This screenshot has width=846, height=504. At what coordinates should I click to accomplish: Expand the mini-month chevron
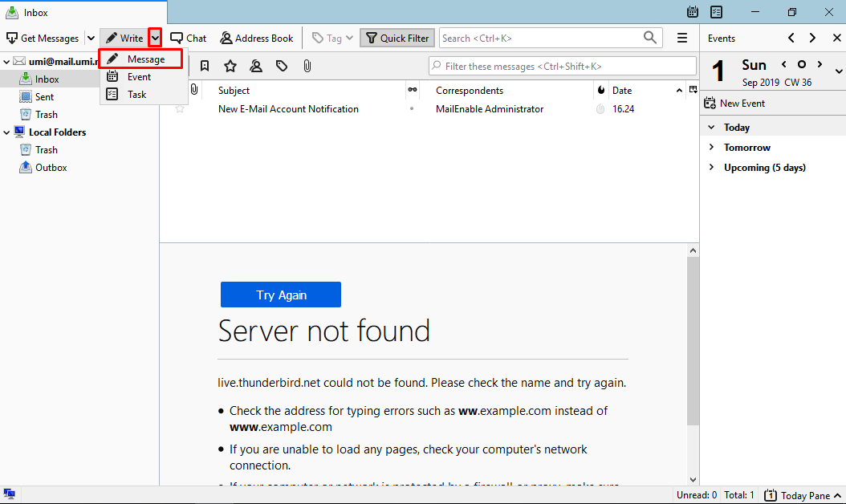pyautogui.click(x=839, y=71)
